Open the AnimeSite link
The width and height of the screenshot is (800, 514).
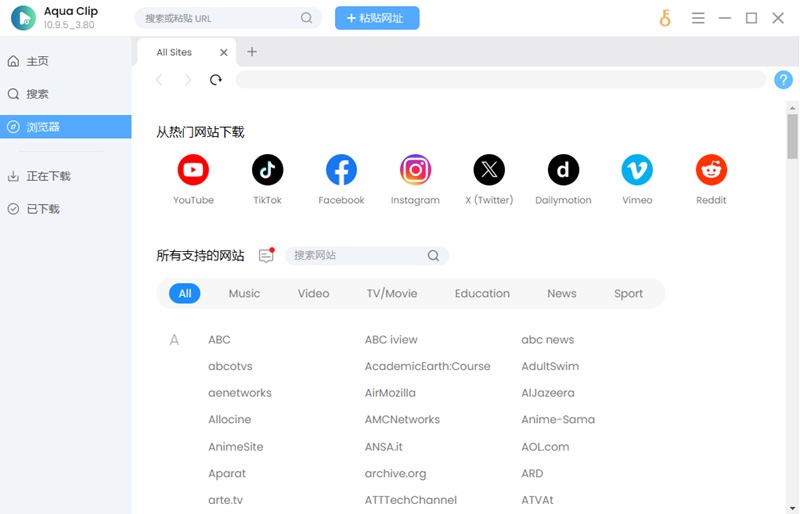click(x=236, y=447)
